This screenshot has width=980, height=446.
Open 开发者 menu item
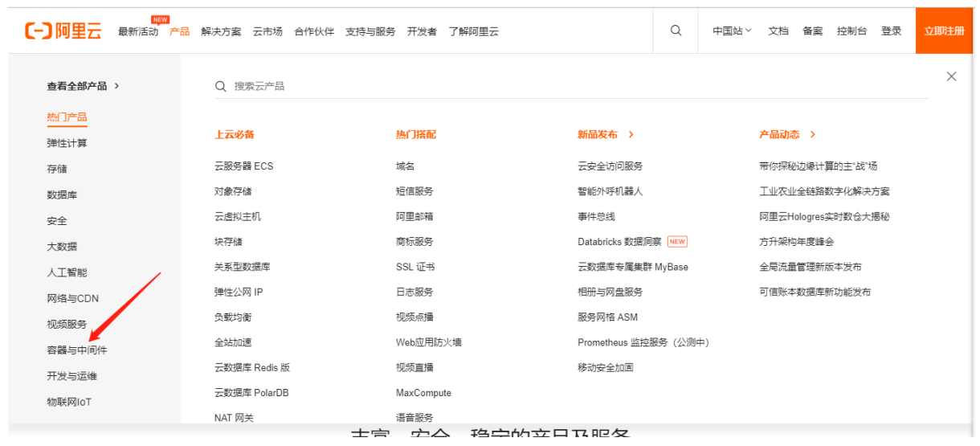point(422,31)
